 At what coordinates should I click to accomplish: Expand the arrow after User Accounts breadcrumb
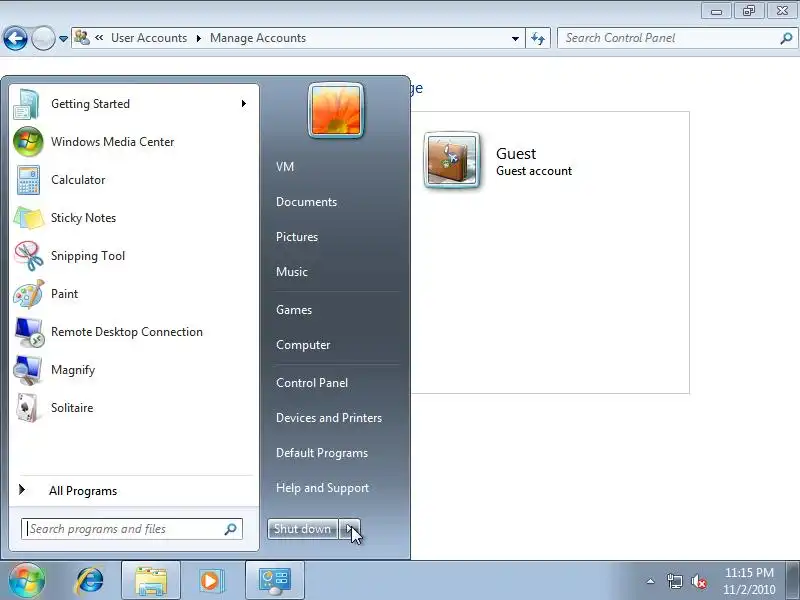click(x=199, y=38)
